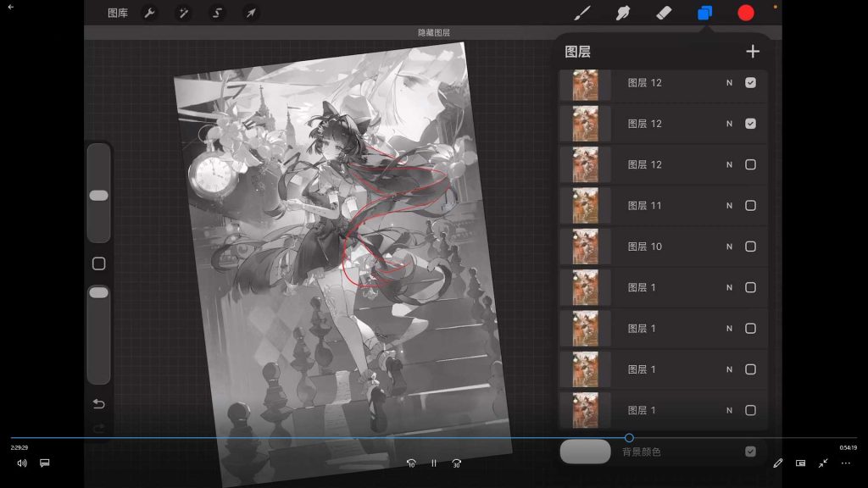The width and height of the screenshot is (868, 488).
Task: Switch to mini player view
Action: pos(800,463)
